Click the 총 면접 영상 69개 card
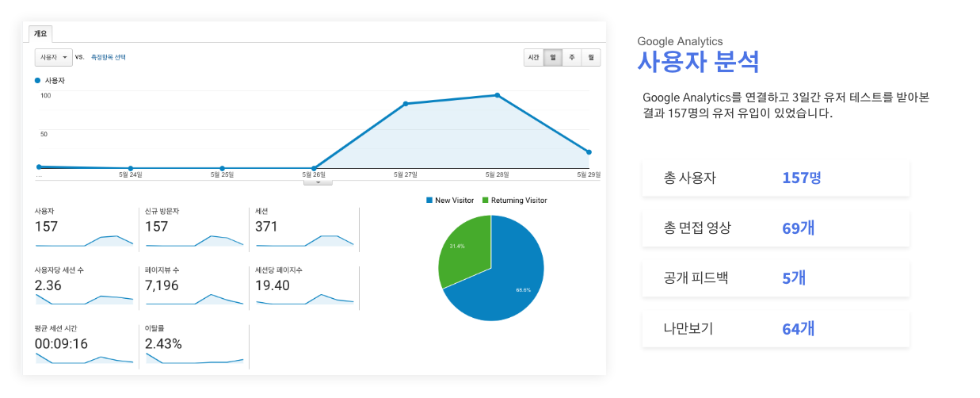The image size is (980, 398). [776, 228]
